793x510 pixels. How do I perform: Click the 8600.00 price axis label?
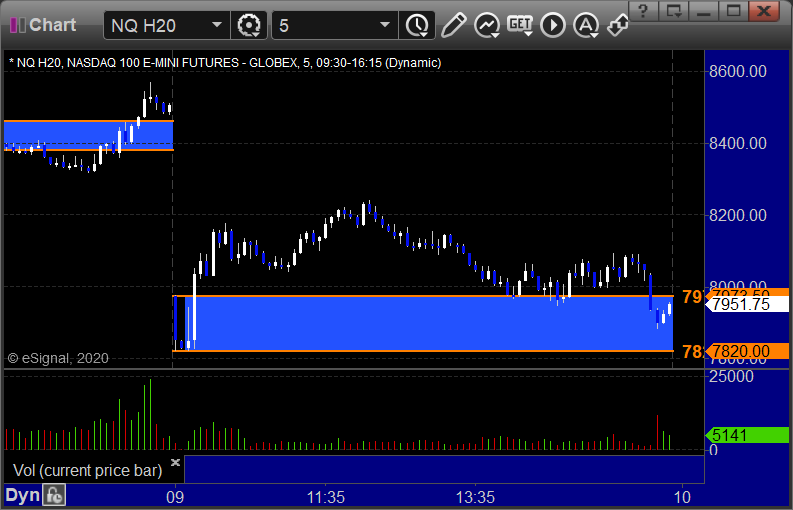point(738,71)
